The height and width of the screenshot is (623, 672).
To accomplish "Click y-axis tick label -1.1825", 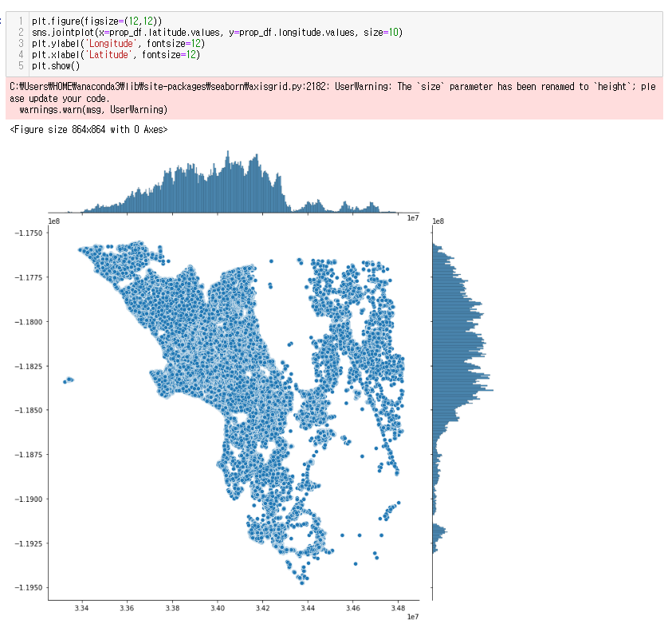I will coord(29,366).
